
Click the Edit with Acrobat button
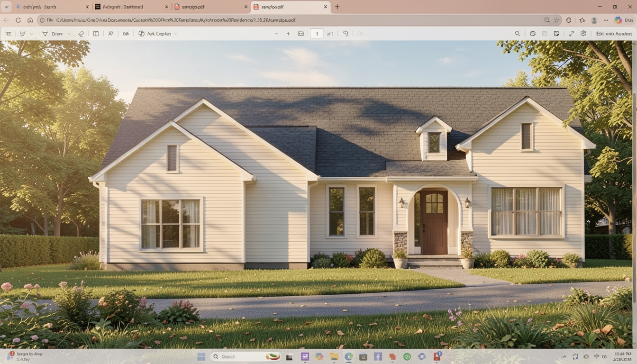point(614,34)
